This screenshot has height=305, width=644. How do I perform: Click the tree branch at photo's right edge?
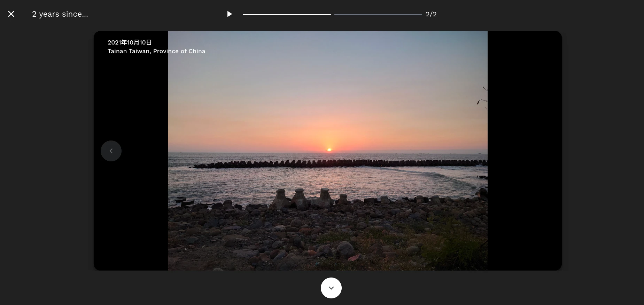click(x=482, y=100)
